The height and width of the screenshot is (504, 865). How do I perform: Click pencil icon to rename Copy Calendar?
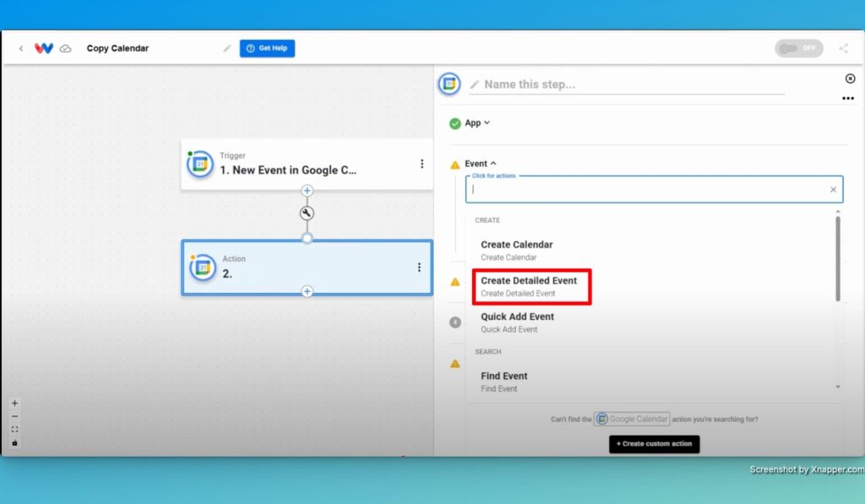(226, 48)
